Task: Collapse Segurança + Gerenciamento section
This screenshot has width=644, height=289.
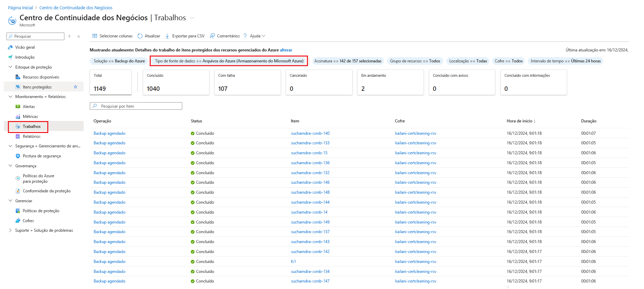Action: coord(10,146)
